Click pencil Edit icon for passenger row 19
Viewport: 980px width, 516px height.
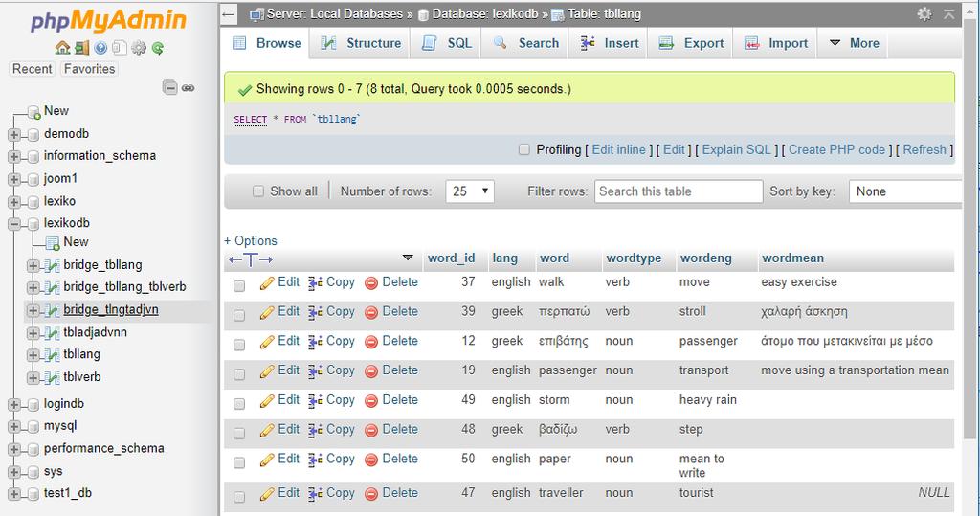click(267, 371)
